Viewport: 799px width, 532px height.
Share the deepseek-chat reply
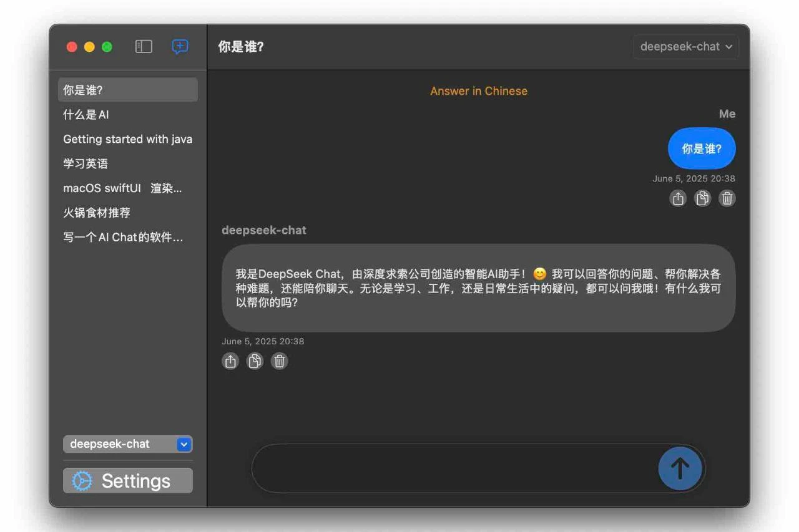(x=230, y=361)
